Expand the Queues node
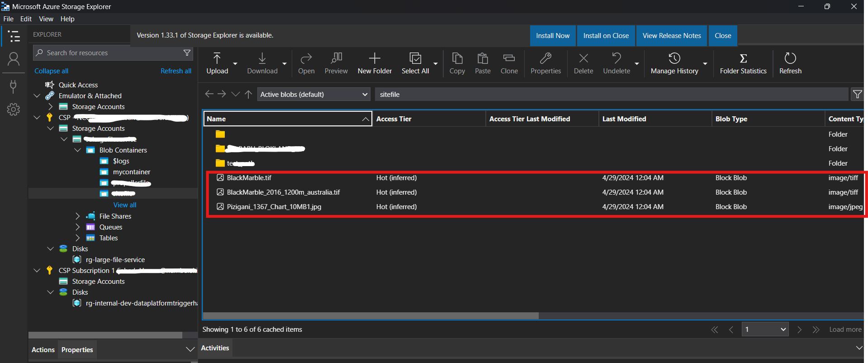 (78, 227)
